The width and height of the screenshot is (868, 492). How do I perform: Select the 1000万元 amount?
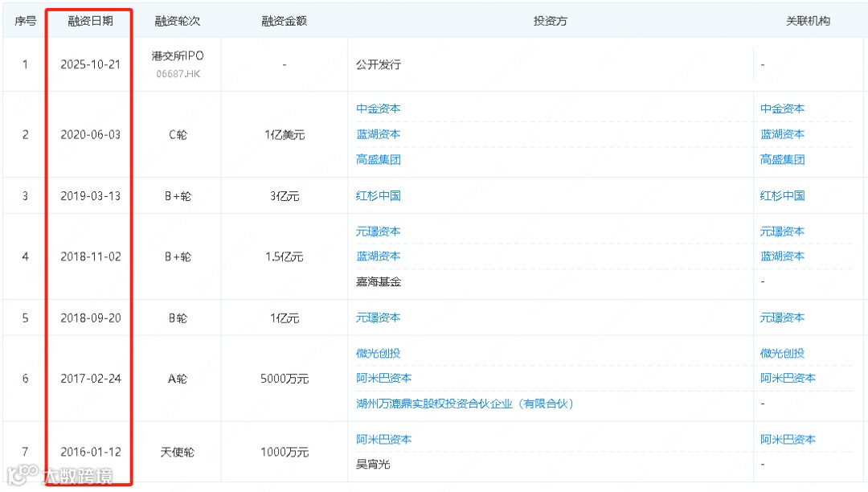tap(285, 452)
